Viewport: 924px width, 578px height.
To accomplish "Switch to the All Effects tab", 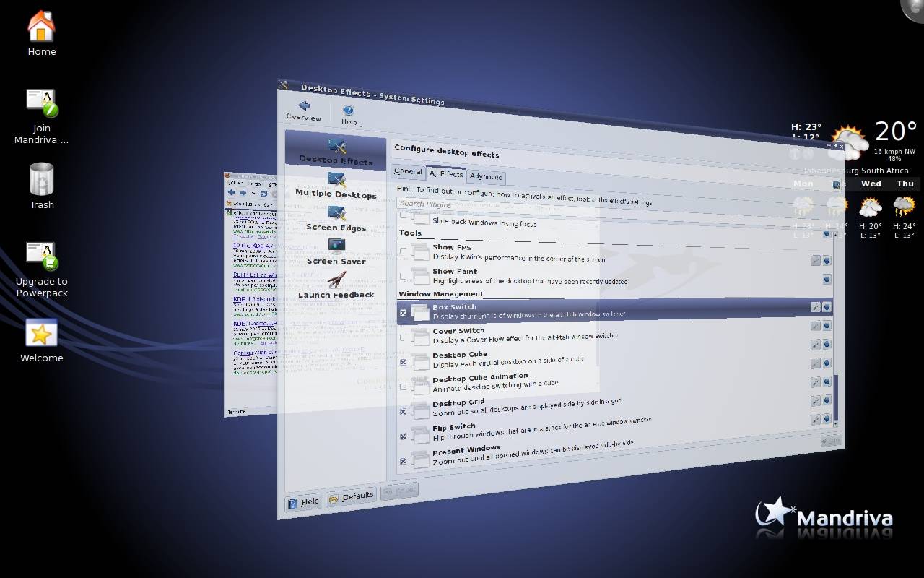I will tap(446, 173).
